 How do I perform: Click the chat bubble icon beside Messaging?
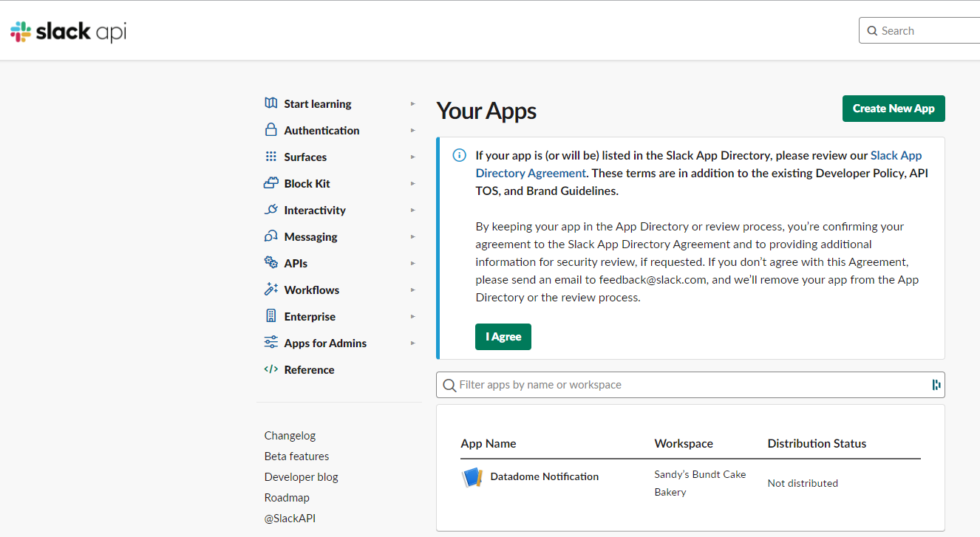coord(271,236)
